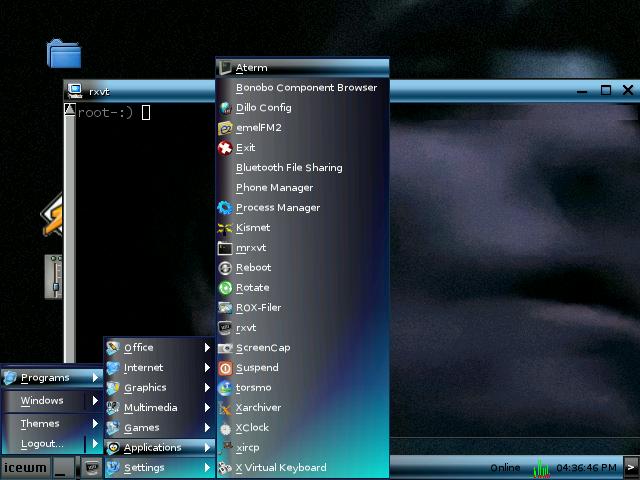
Task: Select the Suspend power icon entry
Action: coord(225,368)
